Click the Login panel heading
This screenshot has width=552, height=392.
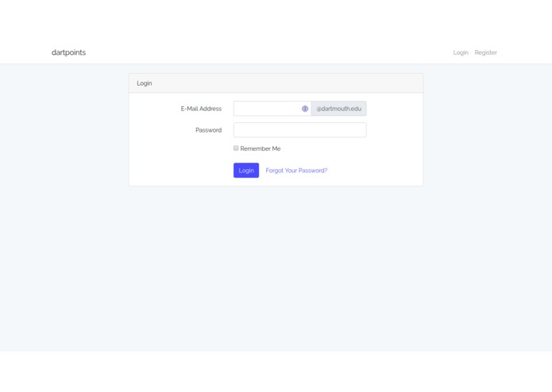pyautogui.click(x=145, y=83)
